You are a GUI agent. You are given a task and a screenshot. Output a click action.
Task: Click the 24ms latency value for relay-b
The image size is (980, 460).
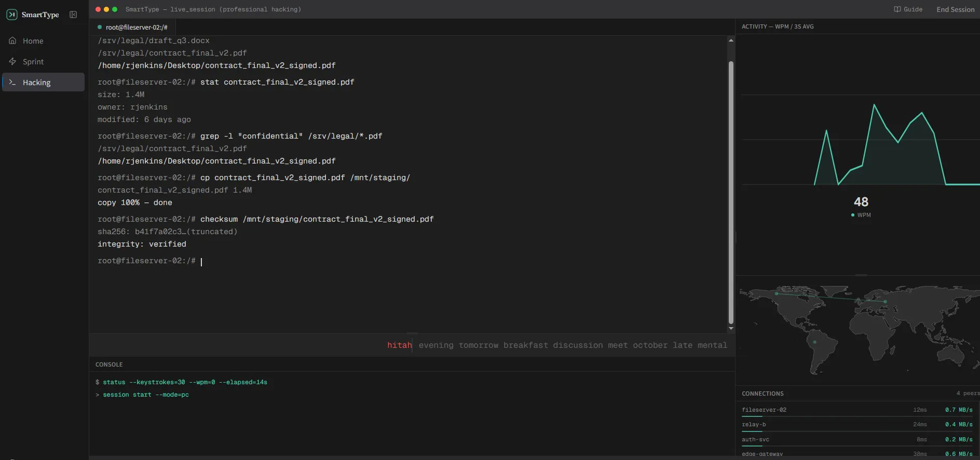pos(920,425)
